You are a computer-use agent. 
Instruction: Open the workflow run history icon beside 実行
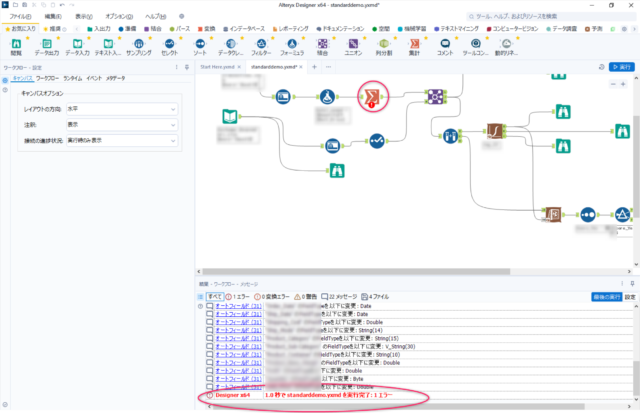point(601,67)
